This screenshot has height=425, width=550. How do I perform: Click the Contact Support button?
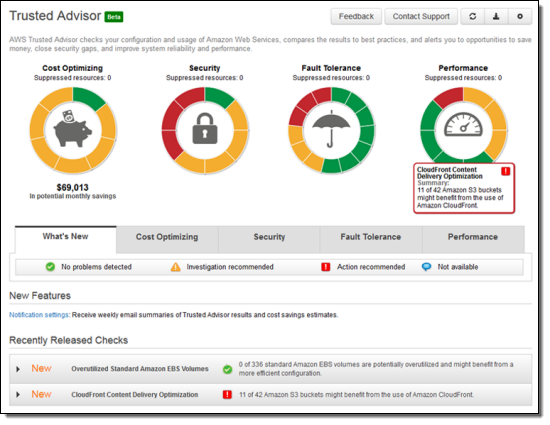[421, 16]
